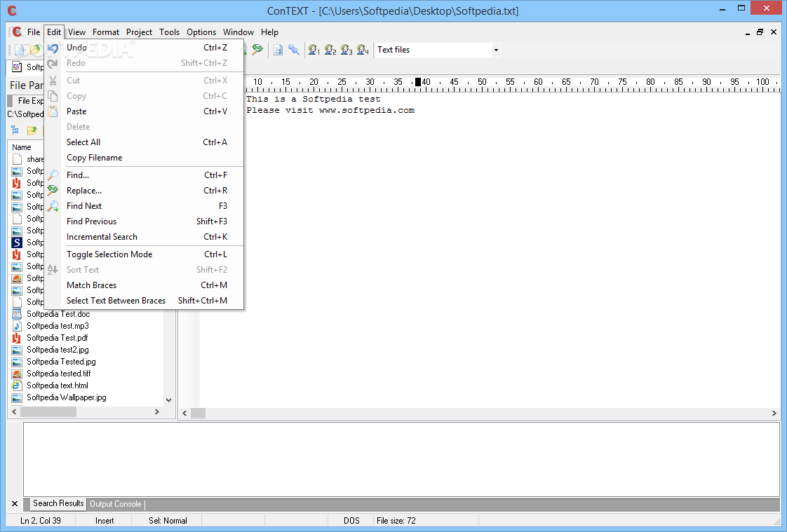The image size is (787, 532).
Task: Run user command 4 icon
Action: (363, 50)
